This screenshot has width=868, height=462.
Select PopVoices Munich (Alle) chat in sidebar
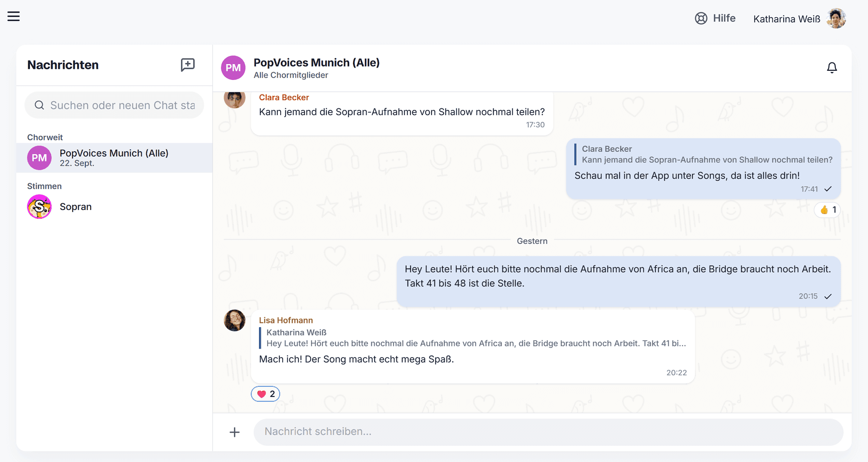point(114,158)
